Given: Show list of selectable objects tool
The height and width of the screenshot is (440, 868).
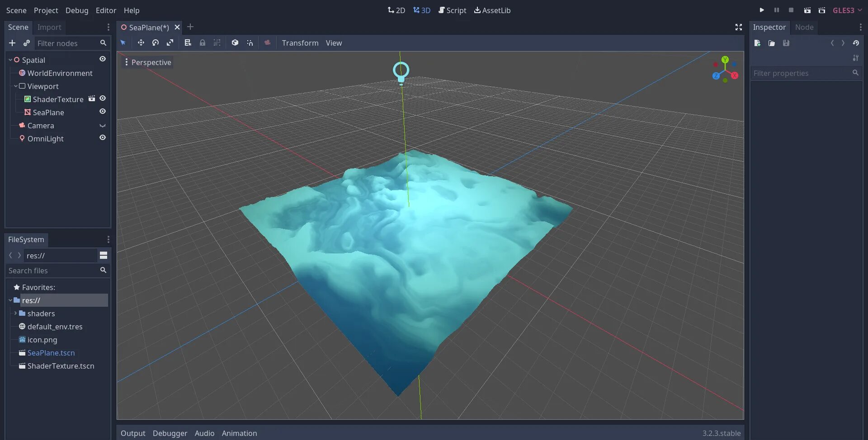Looking at the screenshot, I should [x=188, y=42].
